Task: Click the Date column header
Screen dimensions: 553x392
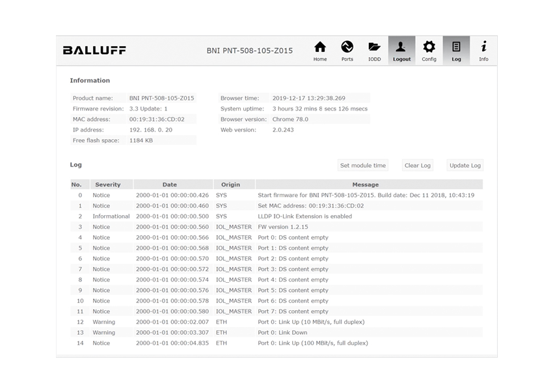Action: point(173,185)
